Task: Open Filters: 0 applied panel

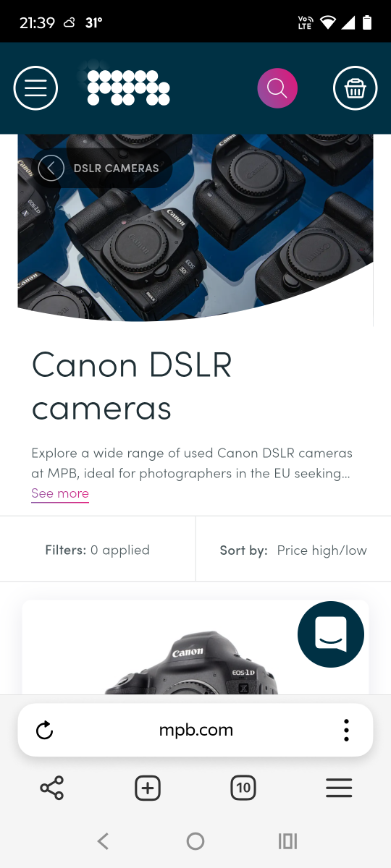Action: tap(98, 550)
